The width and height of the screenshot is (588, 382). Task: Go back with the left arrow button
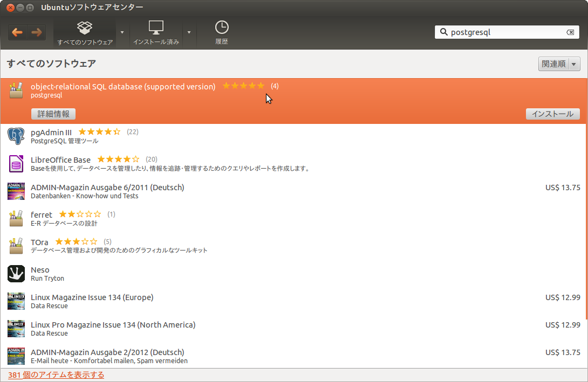(17, 32)
